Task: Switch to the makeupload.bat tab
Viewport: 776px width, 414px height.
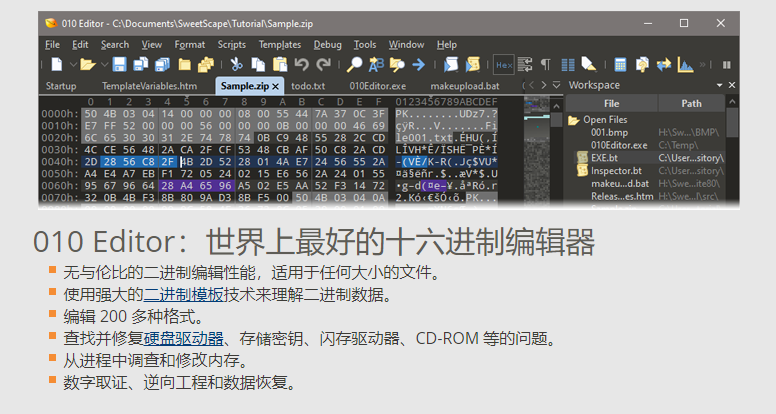Action: (465, 86)
